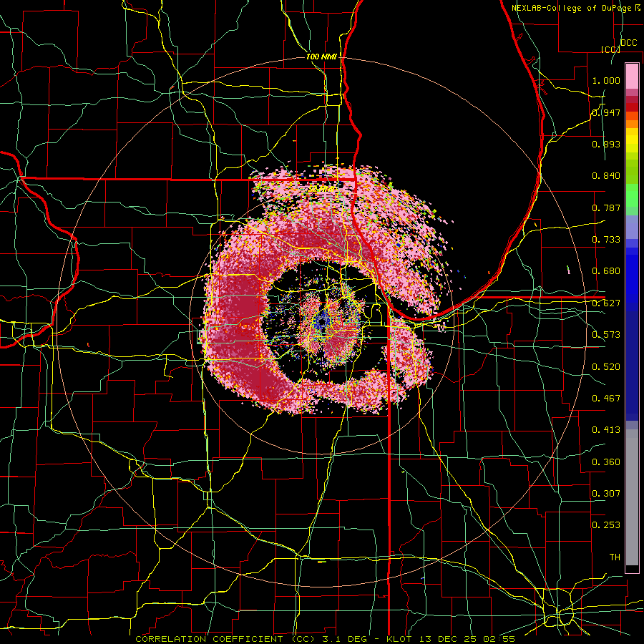Click the 0.520 legend value

click(606, 367)
